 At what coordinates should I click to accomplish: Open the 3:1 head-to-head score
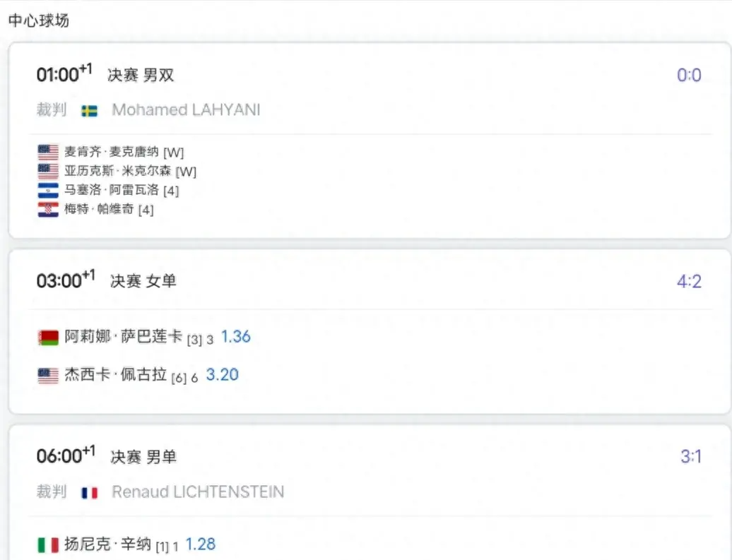pos(690,457)
